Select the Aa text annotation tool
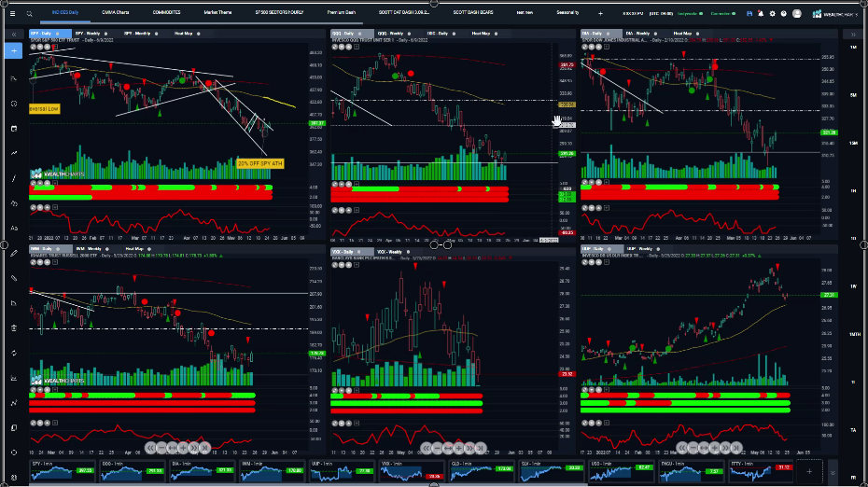868x487 pixels. click(x=14, y=228)
